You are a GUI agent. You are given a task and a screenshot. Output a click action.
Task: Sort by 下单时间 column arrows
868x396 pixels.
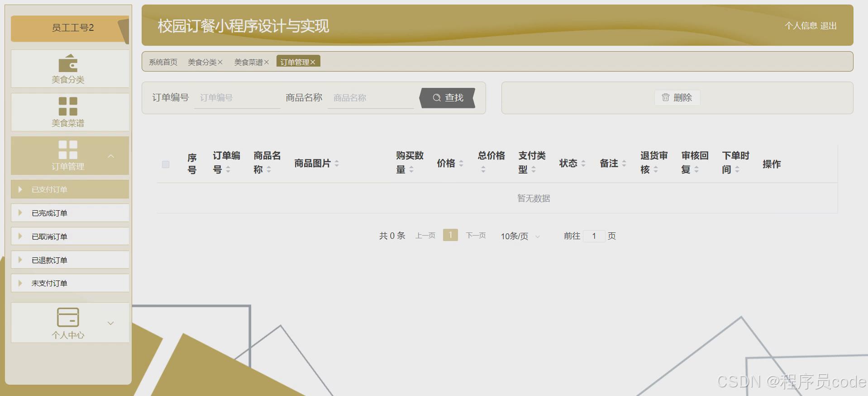coord(737,170)
